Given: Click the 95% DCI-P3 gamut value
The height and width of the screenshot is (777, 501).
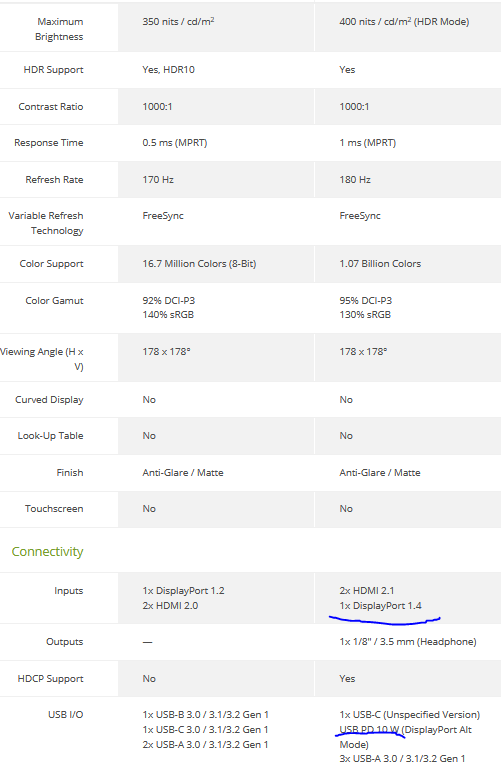Looking at the screenshot, I should click(366, 300).
